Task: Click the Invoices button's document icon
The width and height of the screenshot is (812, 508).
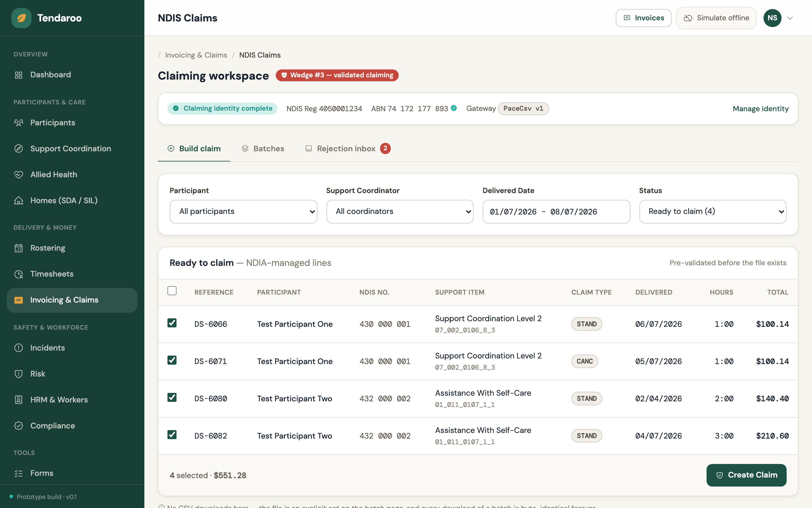Action: coord(627,18)
